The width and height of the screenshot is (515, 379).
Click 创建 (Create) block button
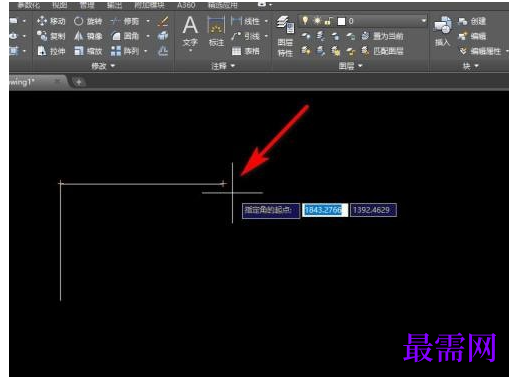coord(472,21)
